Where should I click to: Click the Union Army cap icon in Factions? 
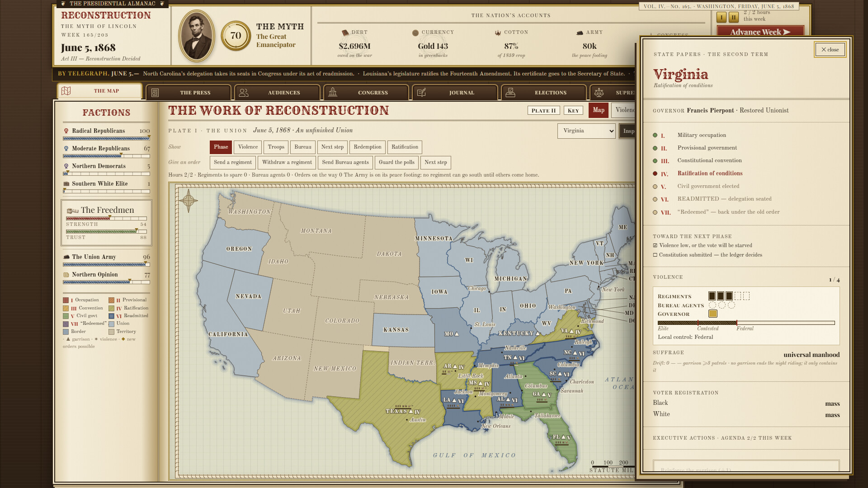point(66,257)
